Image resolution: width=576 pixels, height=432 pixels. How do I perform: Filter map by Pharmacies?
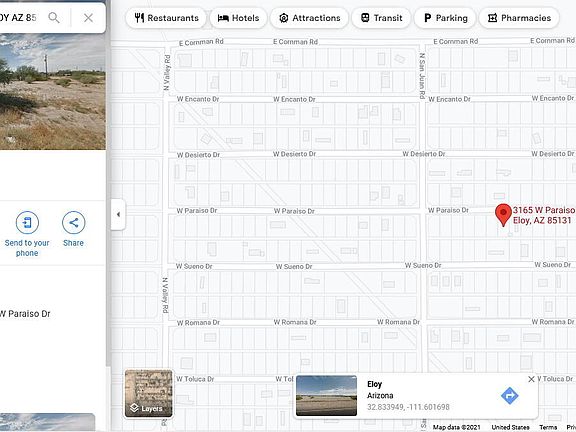pos(519,18)
